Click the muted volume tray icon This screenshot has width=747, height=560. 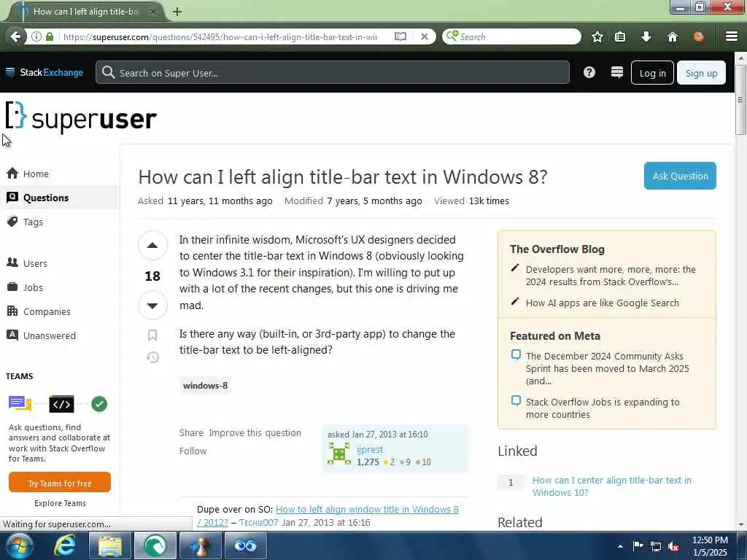(673, 547)
